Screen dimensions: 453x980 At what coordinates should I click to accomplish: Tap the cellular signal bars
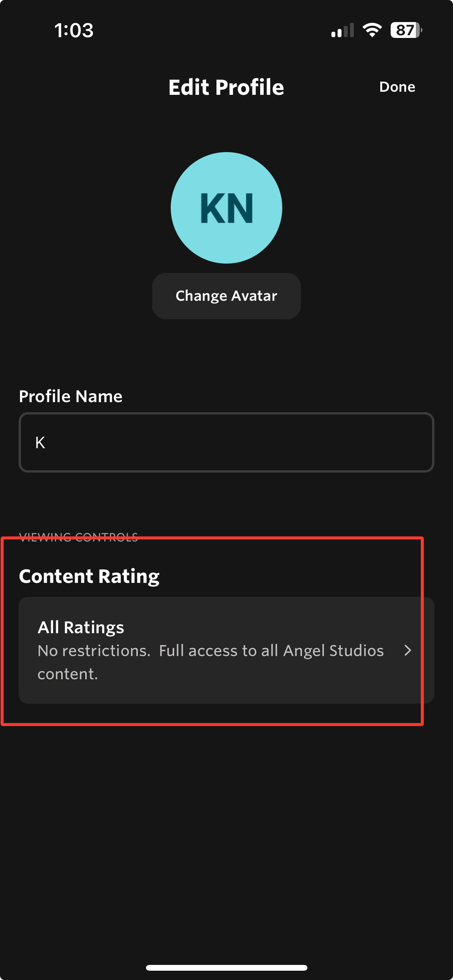[x=343, y=30]
